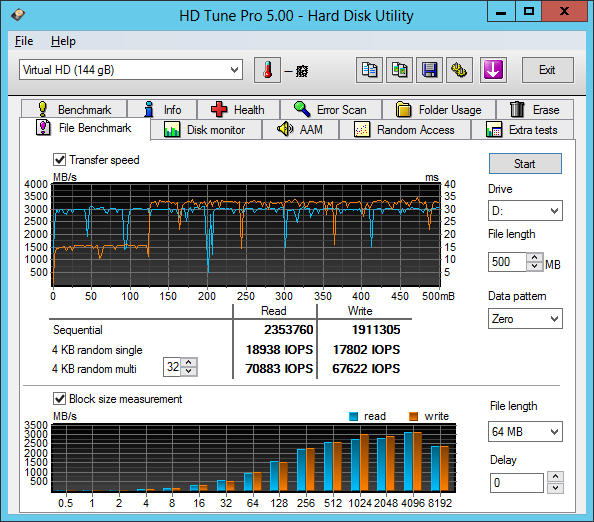Click 18938 IOPS read value
This screenshot has height=522, width=594.
click(x=280, y=349)
